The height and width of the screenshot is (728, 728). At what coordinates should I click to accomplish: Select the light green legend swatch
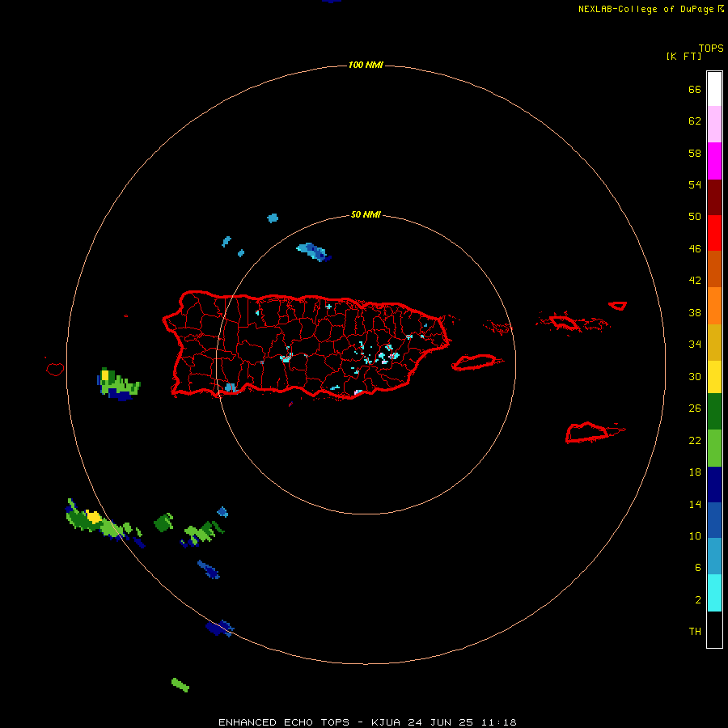point(714,448)
